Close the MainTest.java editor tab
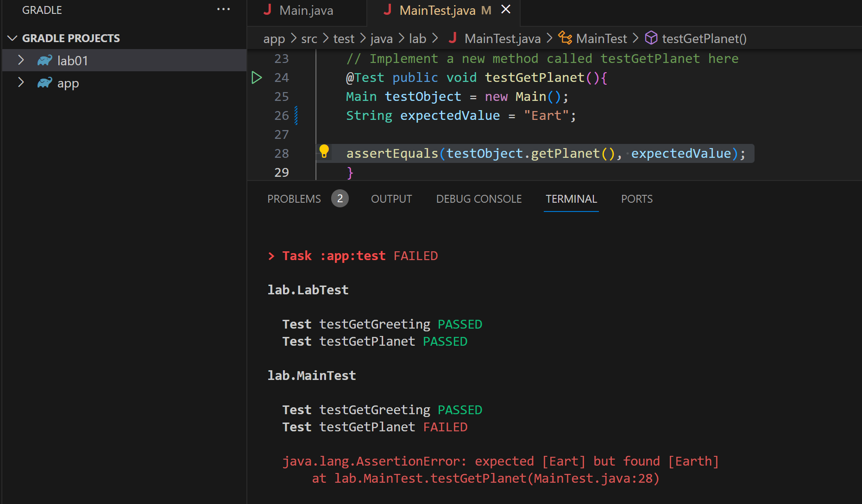This screenshot has width=862, height=504. (x=506, y=10)
